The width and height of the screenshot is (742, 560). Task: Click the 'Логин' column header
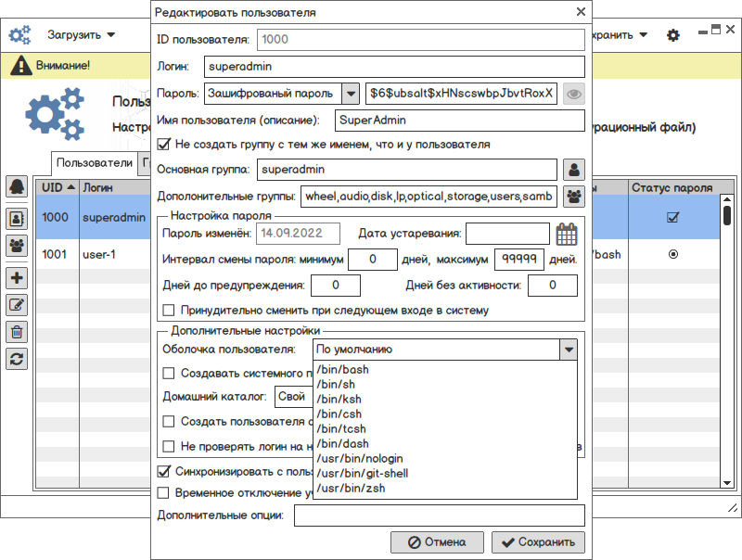115,187
